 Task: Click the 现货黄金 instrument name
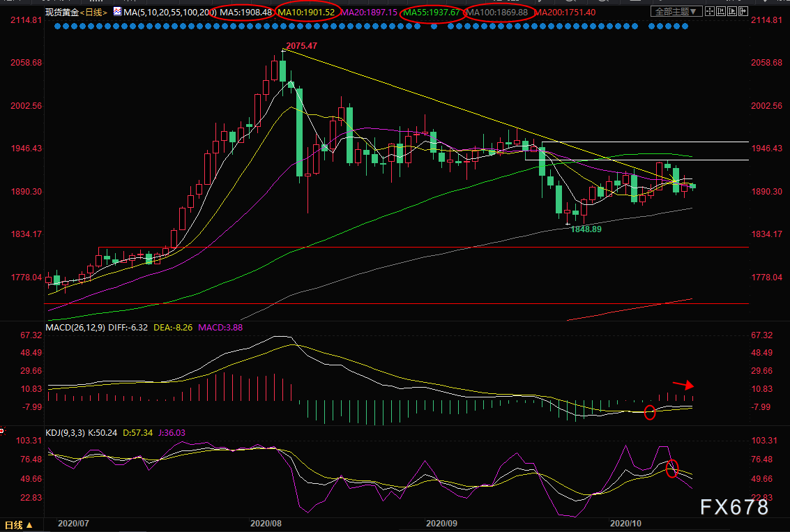tap(61, 12)
